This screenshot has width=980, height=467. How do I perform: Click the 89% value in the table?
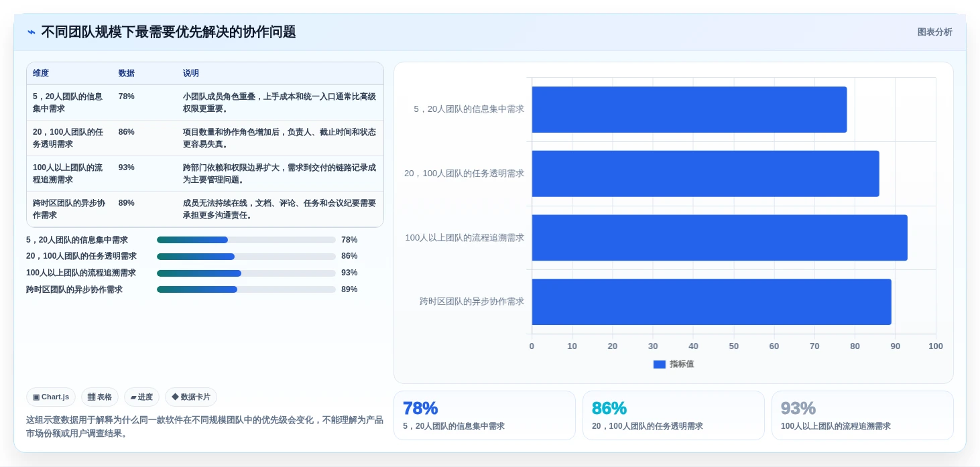click(x=127, y=203)
